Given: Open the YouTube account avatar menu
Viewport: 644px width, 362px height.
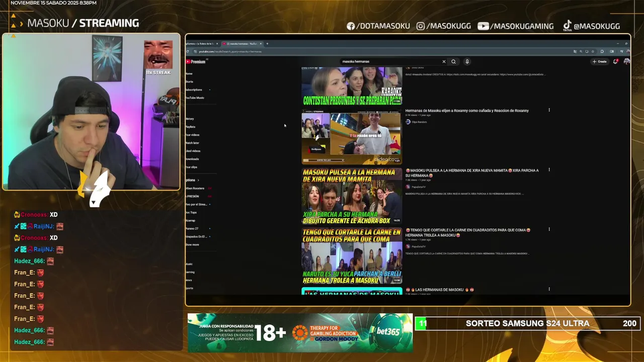Looking at the screenshot, I should (626, 61).
